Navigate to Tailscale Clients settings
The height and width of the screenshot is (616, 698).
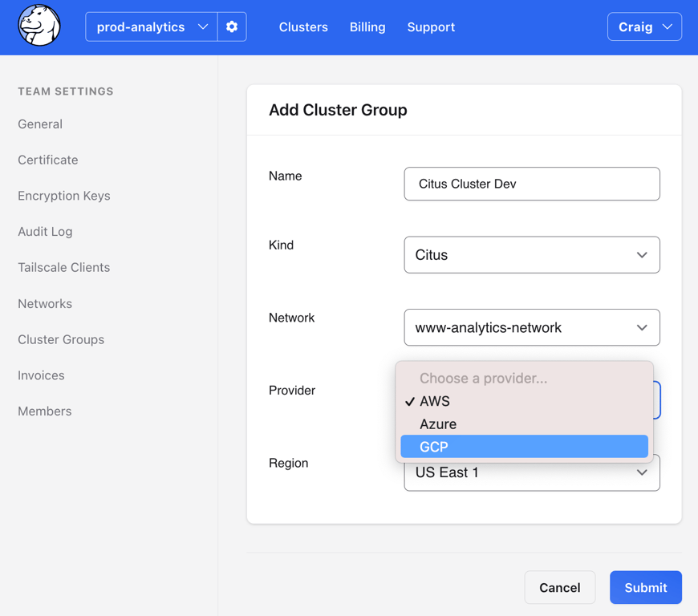click(x=63, y=268)
